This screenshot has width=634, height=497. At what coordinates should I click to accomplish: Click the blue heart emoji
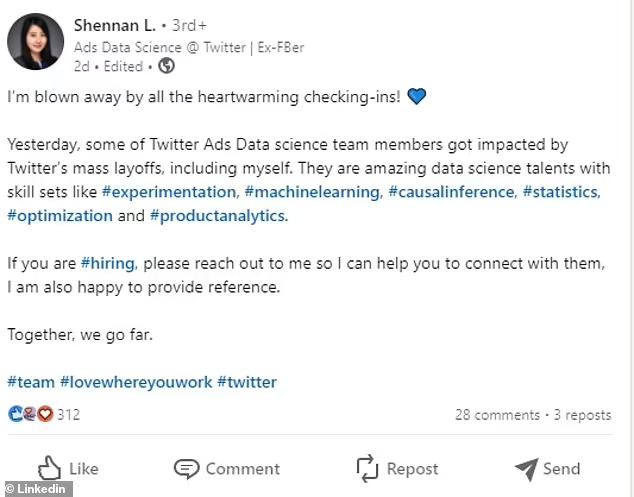[417, 97]
